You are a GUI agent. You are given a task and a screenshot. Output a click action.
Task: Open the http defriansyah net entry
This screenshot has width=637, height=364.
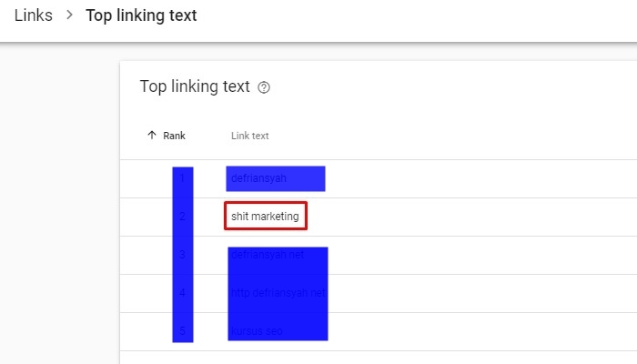click(x=278, y=293)
